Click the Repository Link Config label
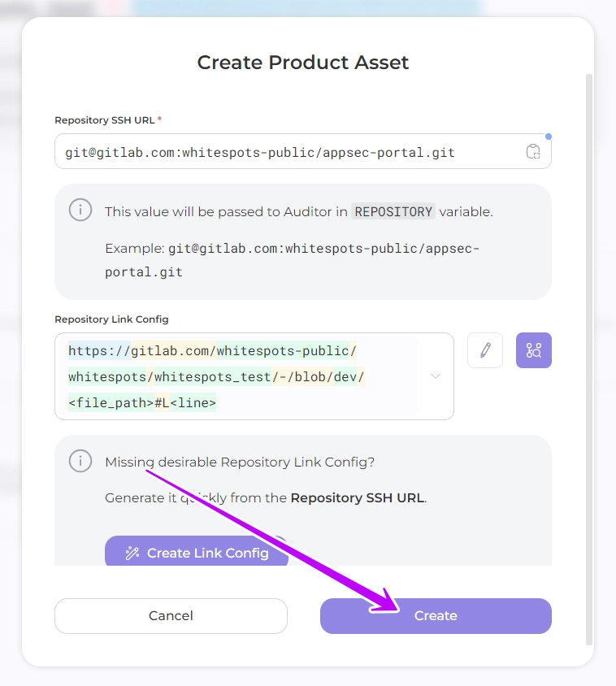 pos(111,319)
